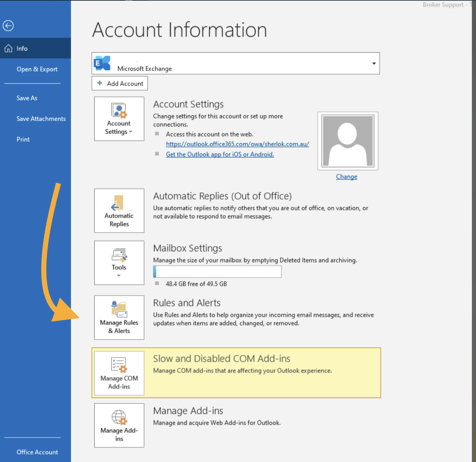Select Manage Rules & Alerts

coord(119,317)
